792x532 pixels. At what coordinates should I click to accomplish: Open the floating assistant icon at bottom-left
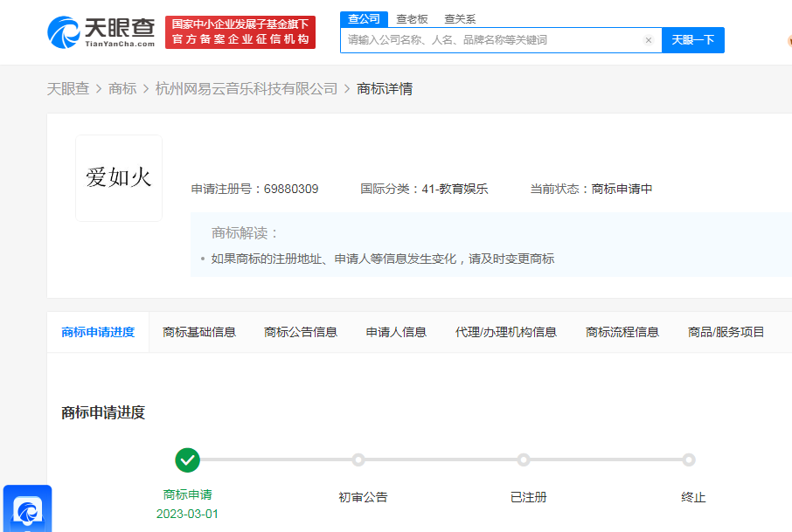coord(28,510)
